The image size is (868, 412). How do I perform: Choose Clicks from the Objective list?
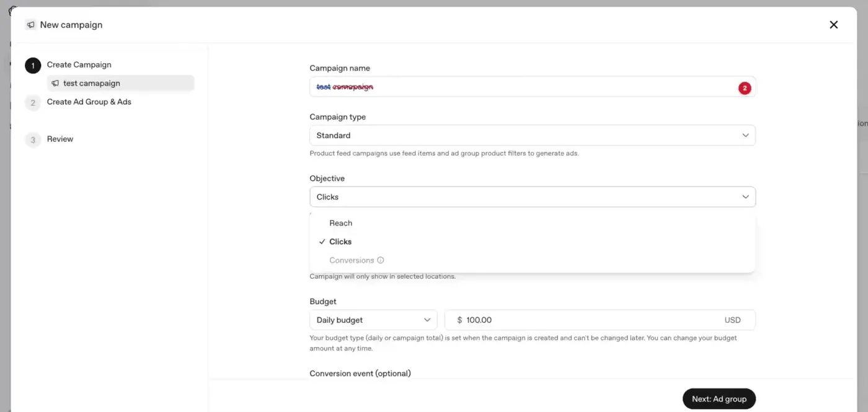[533, 242]
